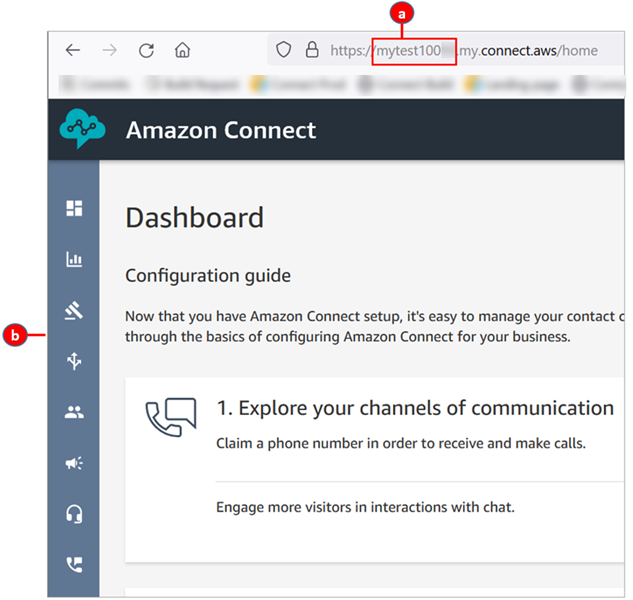
Task: Open Users people icon in sidebar
Action: (74, 412)
